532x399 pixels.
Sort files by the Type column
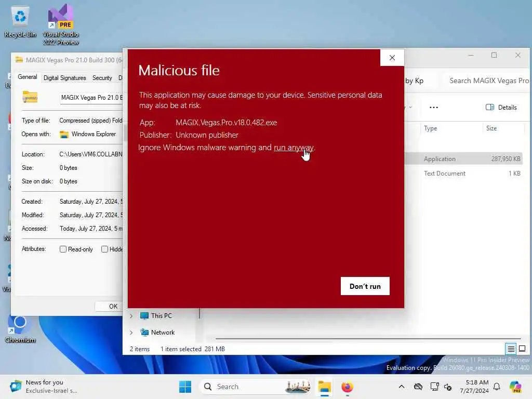[x=431, y=128]
